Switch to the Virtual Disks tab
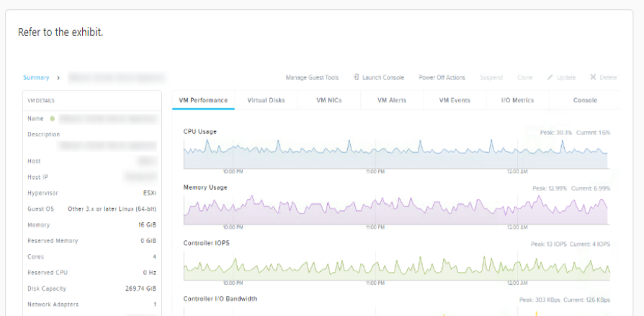 (x=266, y=100)
